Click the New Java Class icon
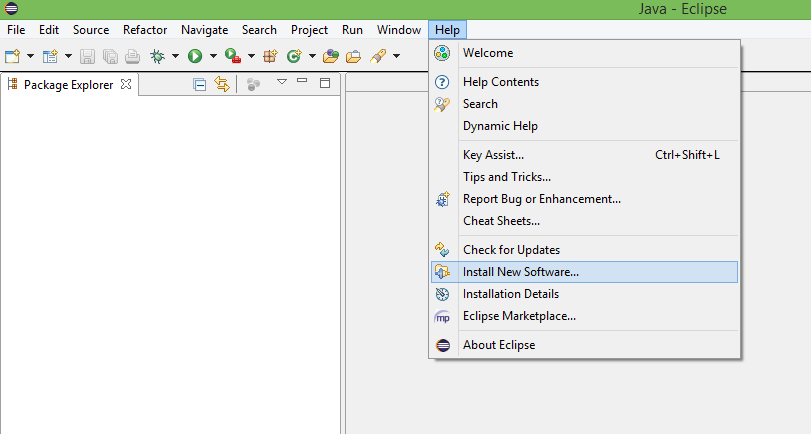Image resolution: width=811 pixels, height=434 pixels. (x=294, y=56)
